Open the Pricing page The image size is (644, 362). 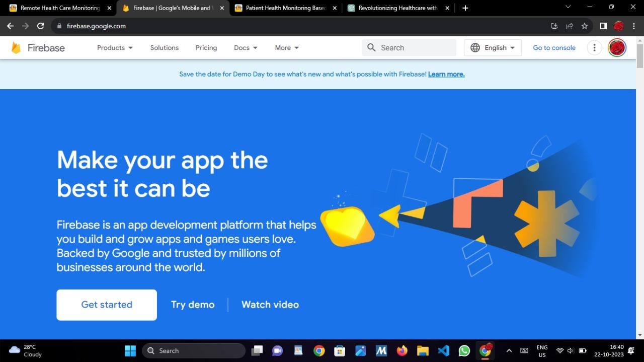[x=206, y=48]
